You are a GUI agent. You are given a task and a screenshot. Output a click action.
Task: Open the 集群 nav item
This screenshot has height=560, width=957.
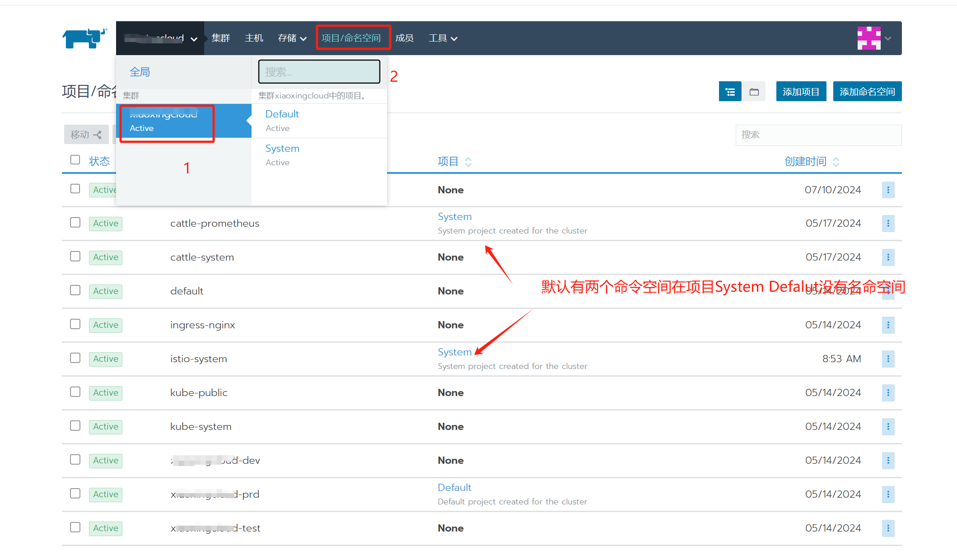(221, 38)
